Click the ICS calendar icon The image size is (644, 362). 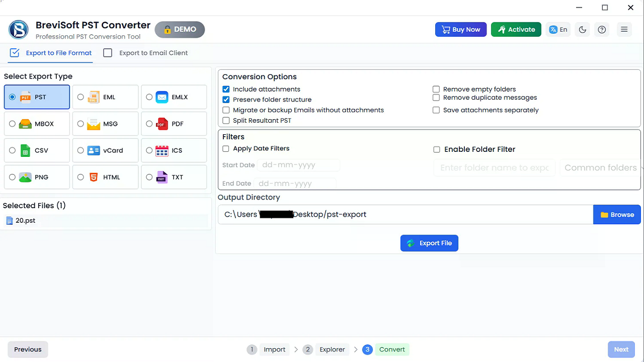tap(162, 150)
